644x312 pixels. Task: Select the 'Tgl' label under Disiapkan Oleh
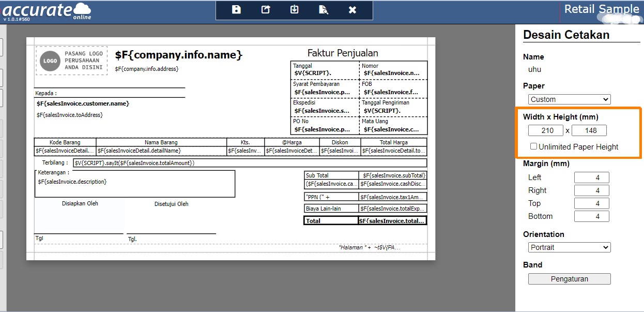pos(39,239)
